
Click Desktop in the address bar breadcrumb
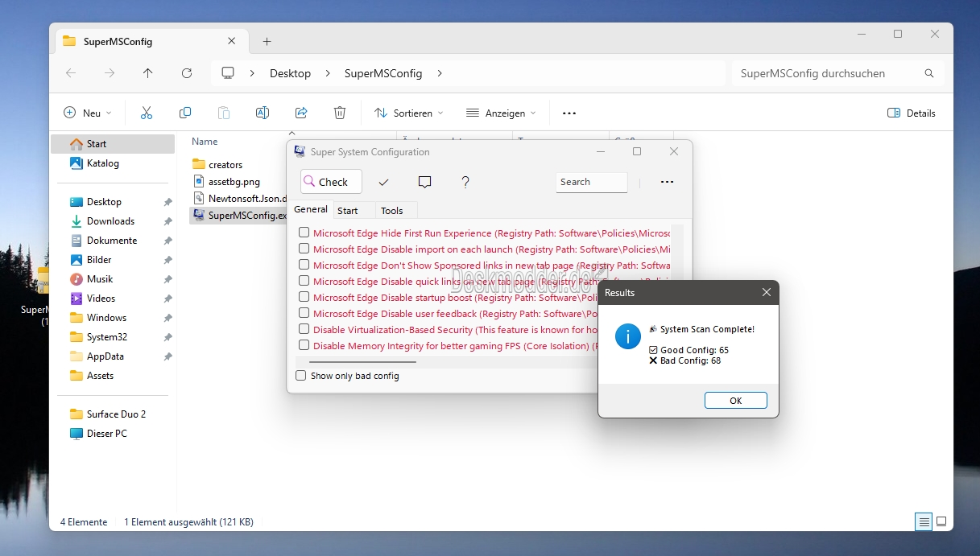(290, 73)
